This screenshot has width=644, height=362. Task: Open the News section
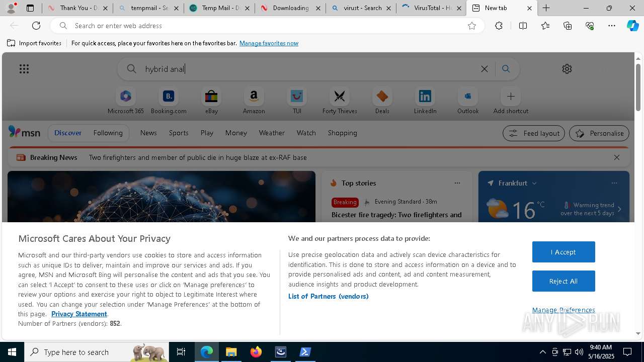[148, 133]
